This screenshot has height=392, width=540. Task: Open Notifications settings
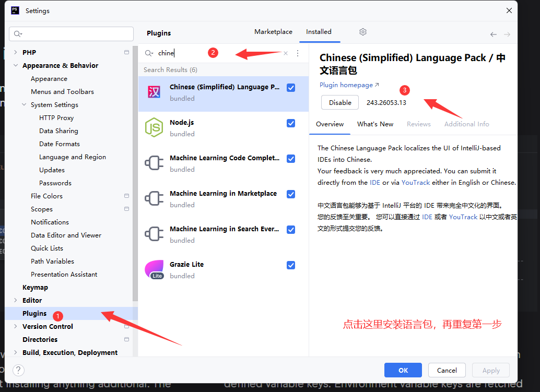click(x=50, y=222)
